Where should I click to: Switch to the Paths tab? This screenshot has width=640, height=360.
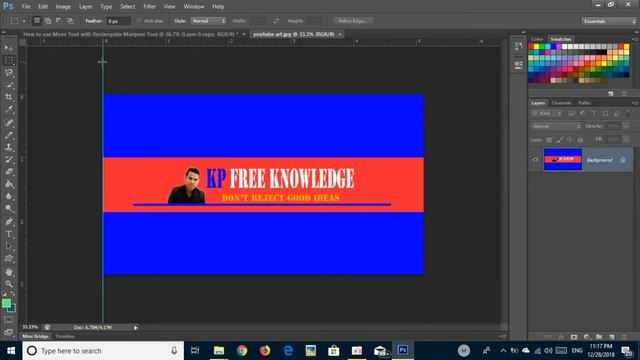click(584, 103)
